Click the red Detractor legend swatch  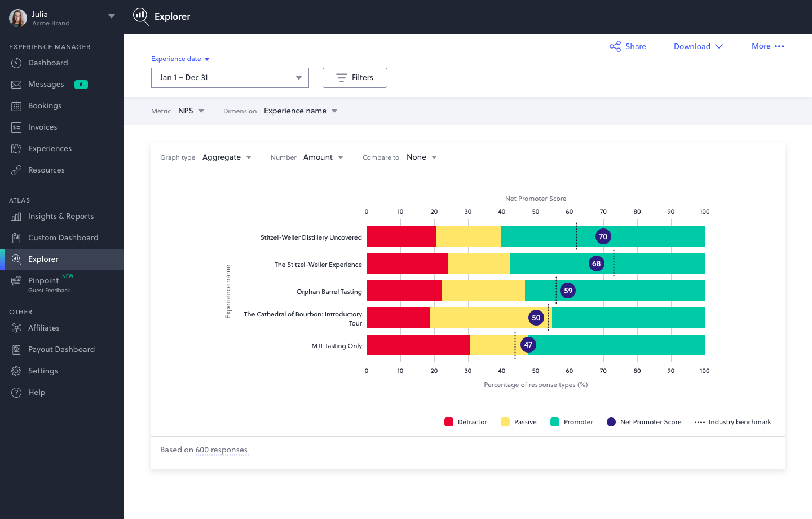click(448, 421)
